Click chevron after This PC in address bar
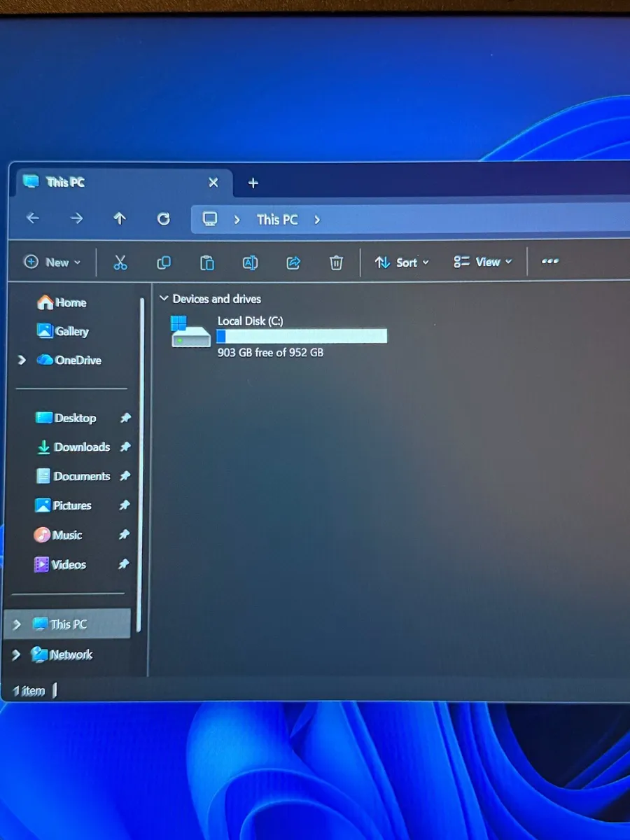This screenshot has width=630, height=840. tap(317, 220)
